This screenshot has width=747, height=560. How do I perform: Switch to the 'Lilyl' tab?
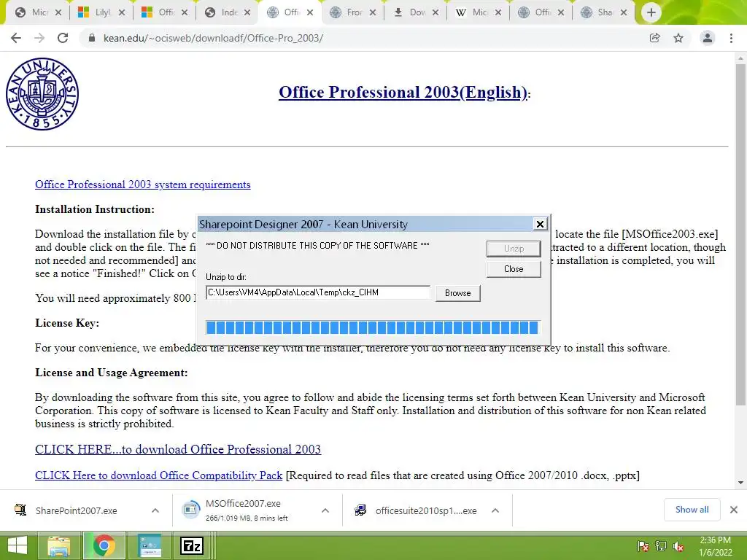[x=100, y=12]
